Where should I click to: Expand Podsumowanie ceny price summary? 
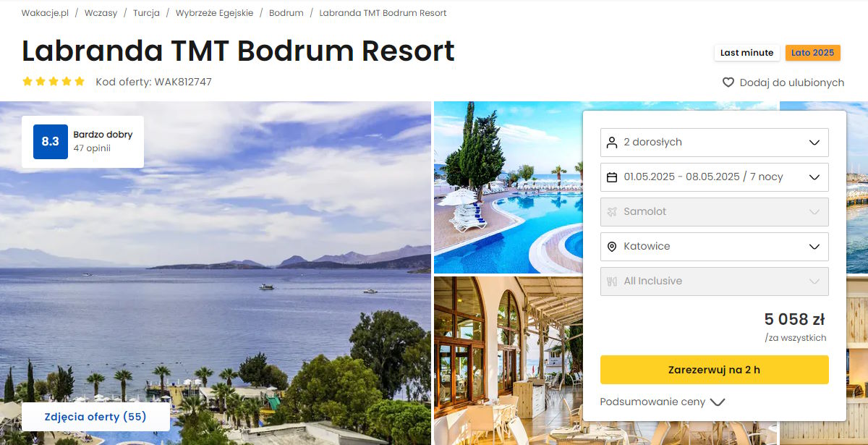tap(662, 402)
